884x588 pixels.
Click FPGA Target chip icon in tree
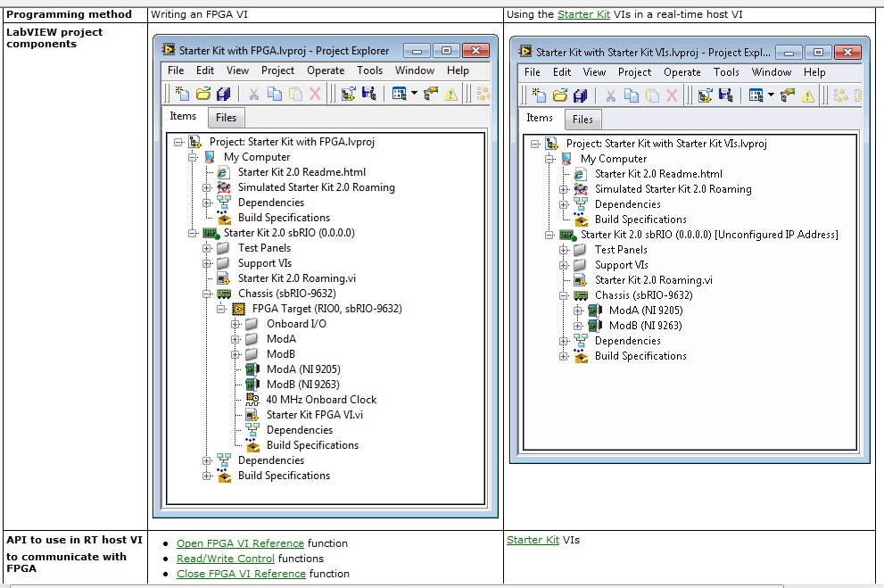click(239, 309)
